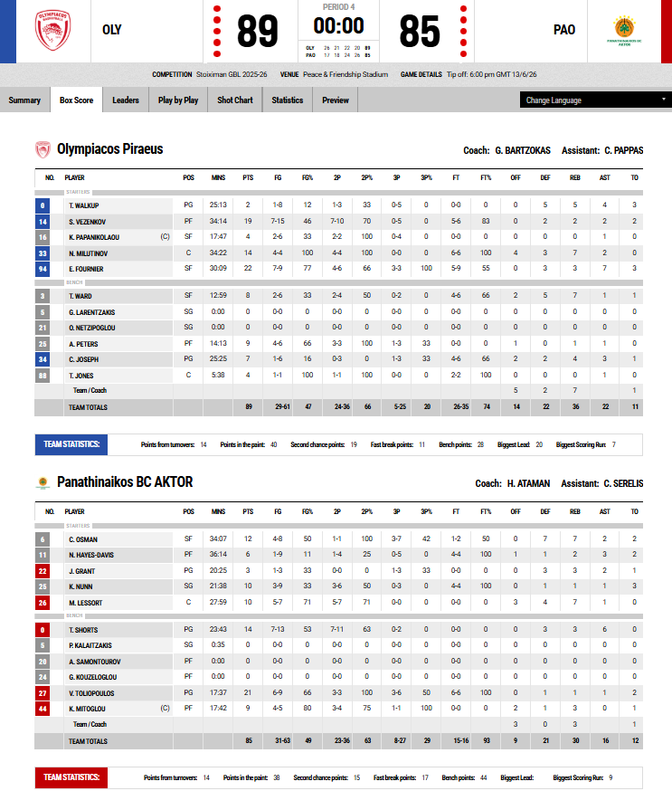Open C. OSMAN's player page
Image resolution: width=672 pixels, height=791 pixels.
83,539
